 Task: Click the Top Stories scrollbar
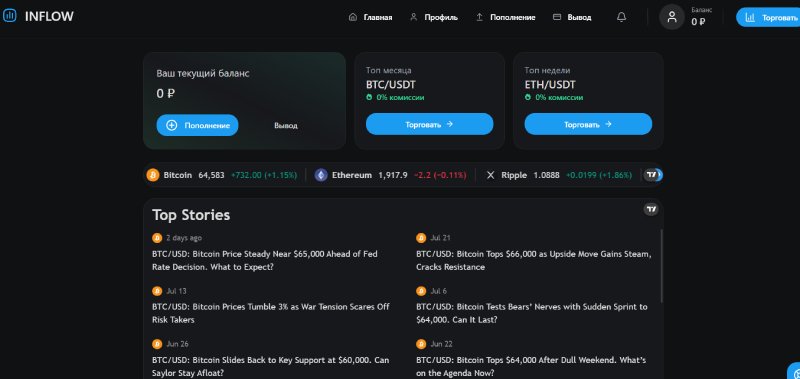point(661,265)
